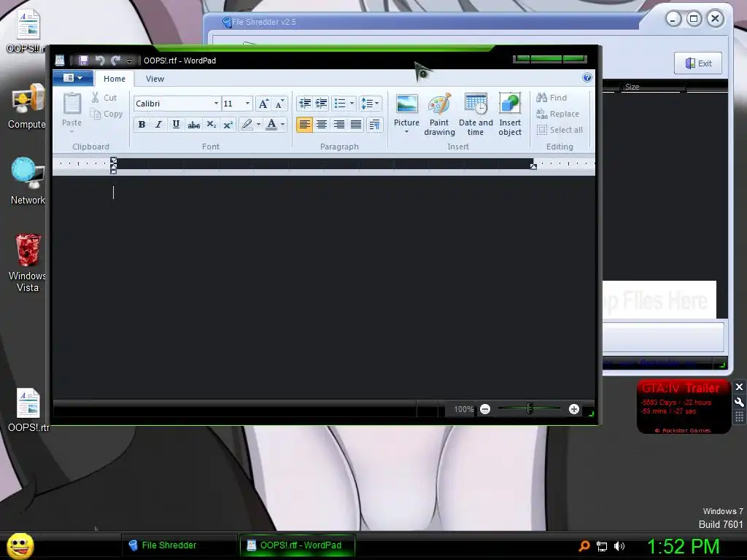The image size is (747, 560).
Task: Toggle Bold formatting
Action: (x=142, y=124)
